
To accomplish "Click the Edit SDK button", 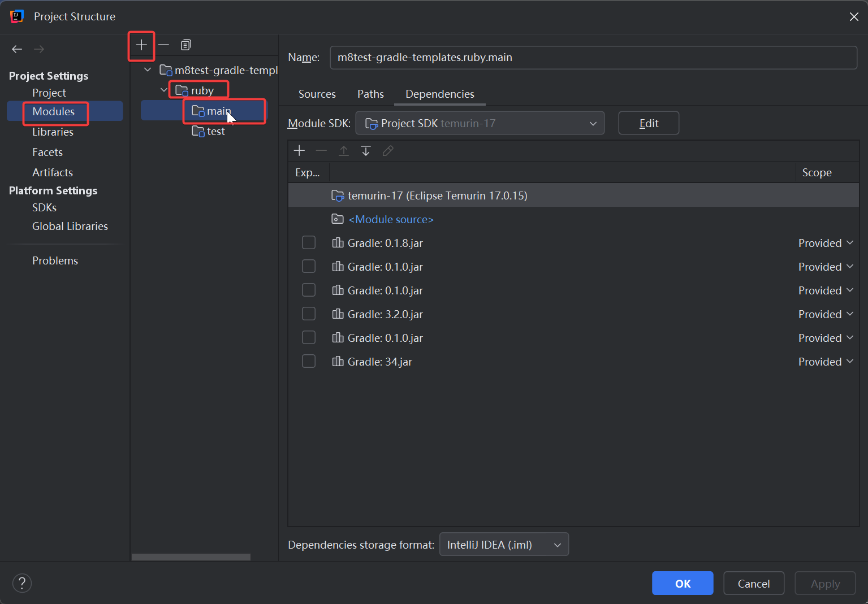I will (648, 123).
